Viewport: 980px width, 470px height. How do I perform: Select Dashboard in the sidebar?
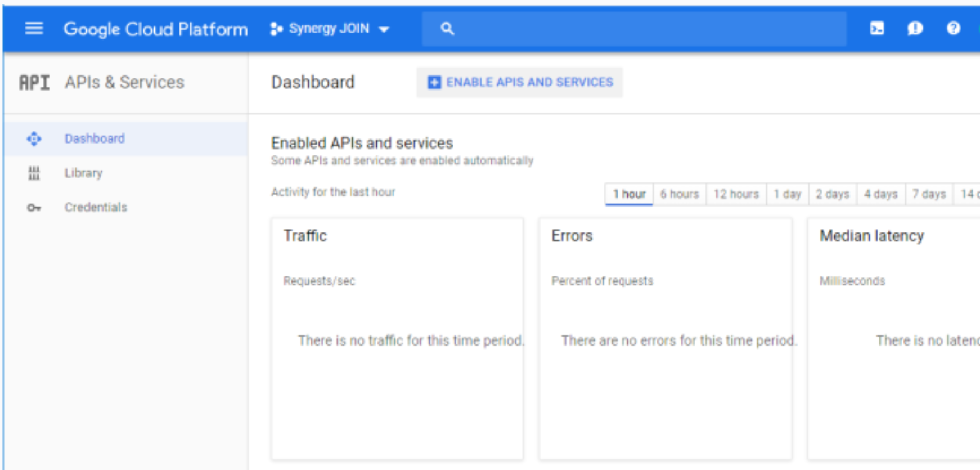[x=125, y=138]
